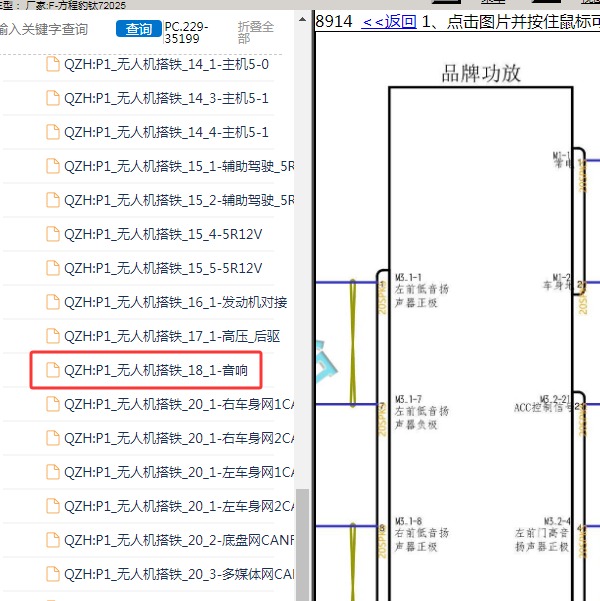Image resolution: width=600 pixels, height=601 pixels.
Task: Click the 品牌功放 diagram title
Action: point(481,73)
